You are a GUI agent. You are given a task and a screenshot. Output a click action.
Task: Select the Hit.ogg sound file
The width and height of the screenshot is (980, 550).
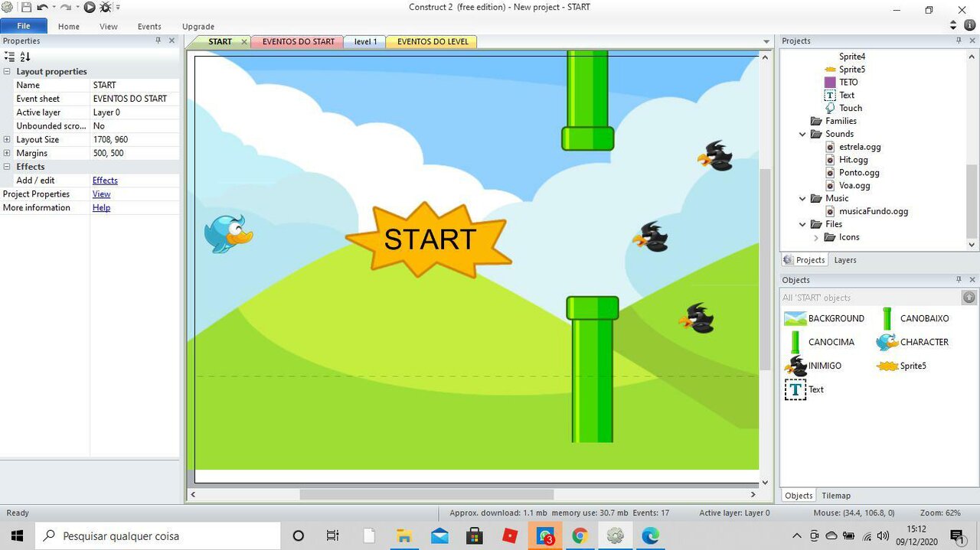[847, 160]
